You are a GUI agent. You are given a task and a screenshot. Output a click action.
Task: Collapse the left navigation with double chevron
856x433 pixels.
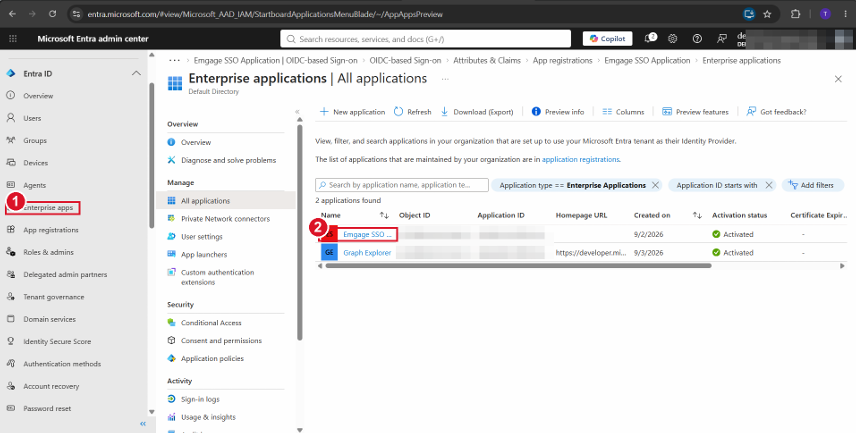(143, 424)
